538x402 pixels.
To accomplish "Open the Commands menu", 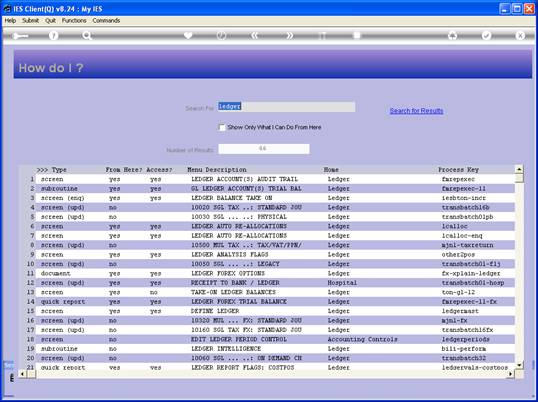I will (x=106, y=21).
